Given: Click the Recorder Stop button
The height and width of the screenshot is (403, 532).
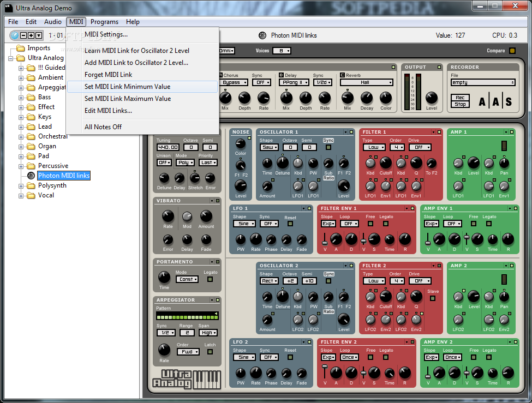Looking at the screenshot, I should (x=460, y=104).
